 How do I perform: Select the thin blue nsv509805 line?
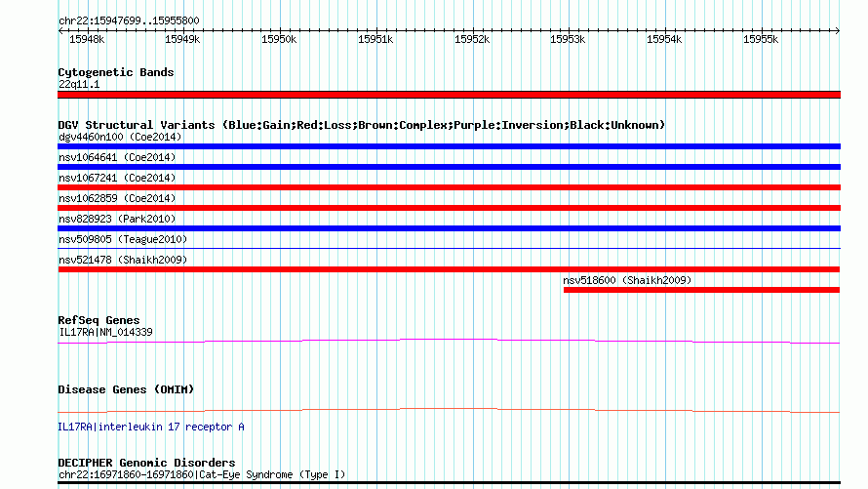coord(449,249)
